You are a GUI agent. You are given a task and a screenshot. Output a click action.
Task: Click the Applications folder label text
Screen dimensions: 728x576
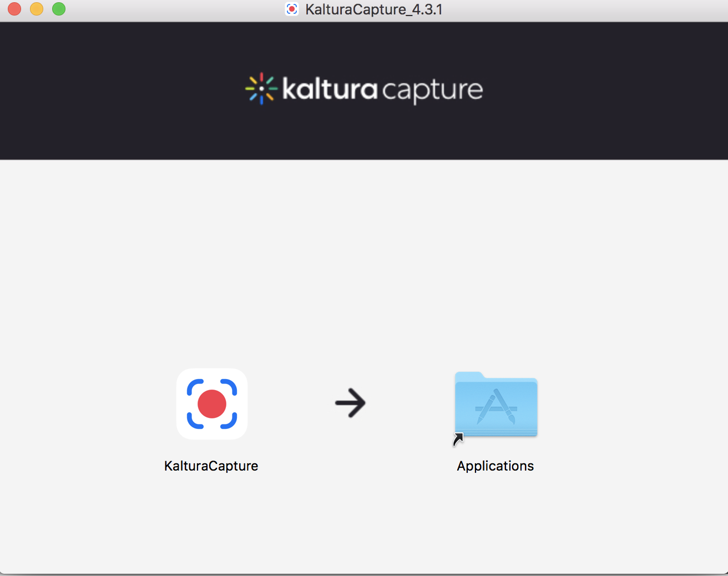click(x=496, y=466)
